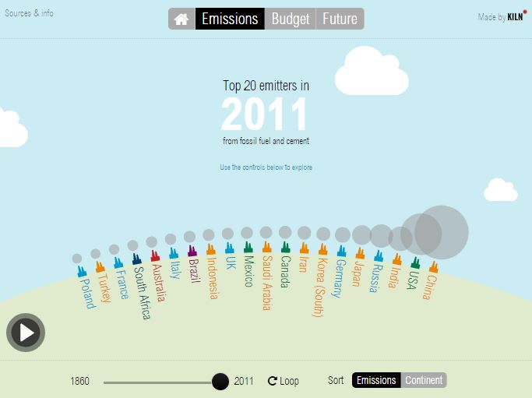Click the Indonesia factory icon

pyautogui.click(x=210, y=249)
